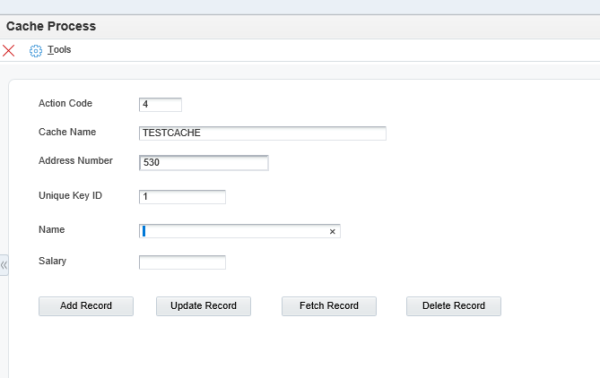Screen dimensions: 600x378
Task: Click the Unique Key ID label
Action: [70, 196]
